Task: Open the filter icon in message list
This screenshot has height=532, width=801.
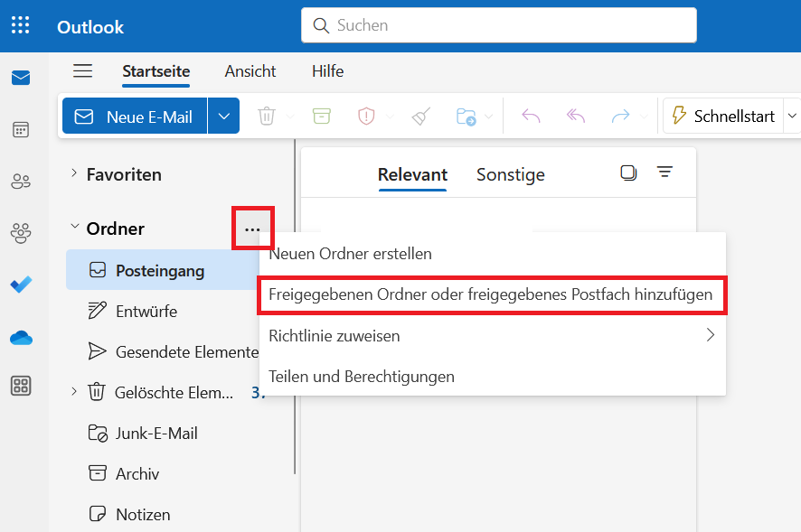Action: pyautogui.click(x=664, y=172)
